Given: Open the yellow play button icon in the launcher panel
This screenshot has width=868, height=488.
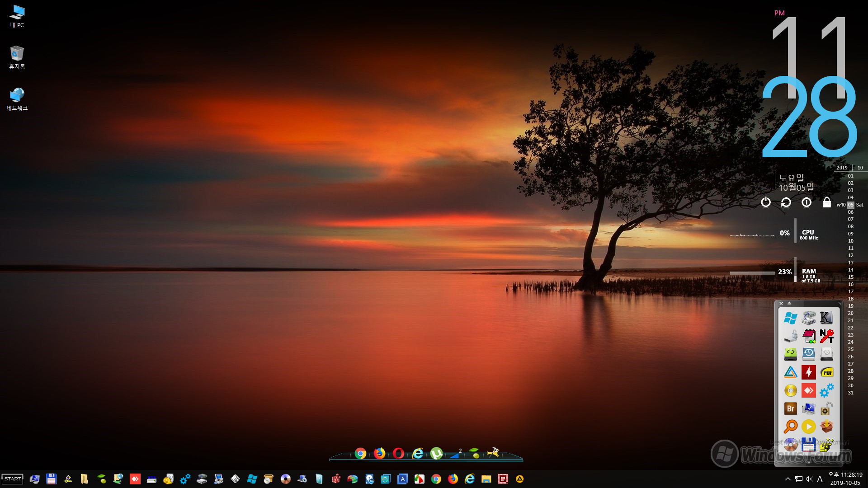Looking at the screenshot, I should [808, 427].
